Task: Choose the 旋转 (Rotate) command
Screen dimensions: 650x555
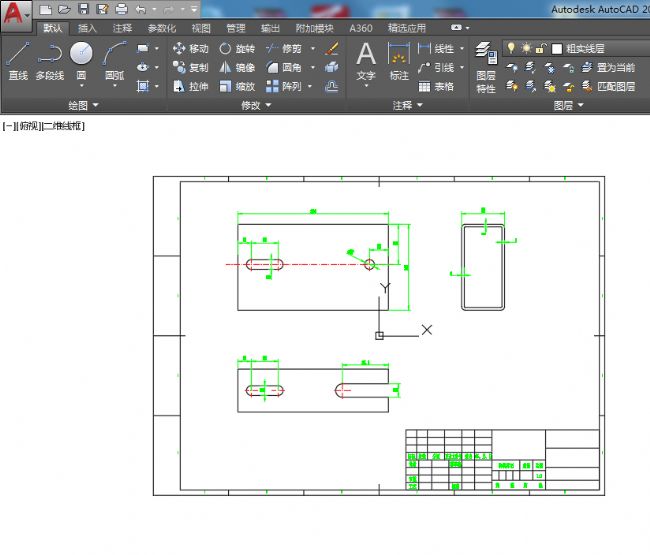Action: (237, 48)
